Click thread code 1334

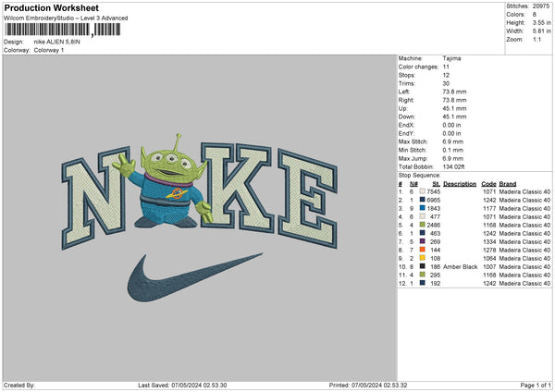[x=489, y=241]
